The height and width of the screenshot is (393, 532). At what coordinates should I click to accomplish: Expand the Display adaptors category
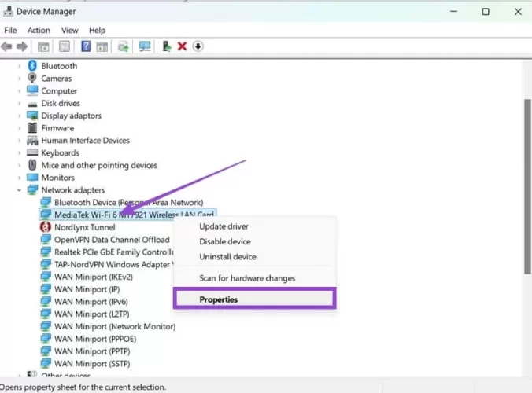[19, 116]
